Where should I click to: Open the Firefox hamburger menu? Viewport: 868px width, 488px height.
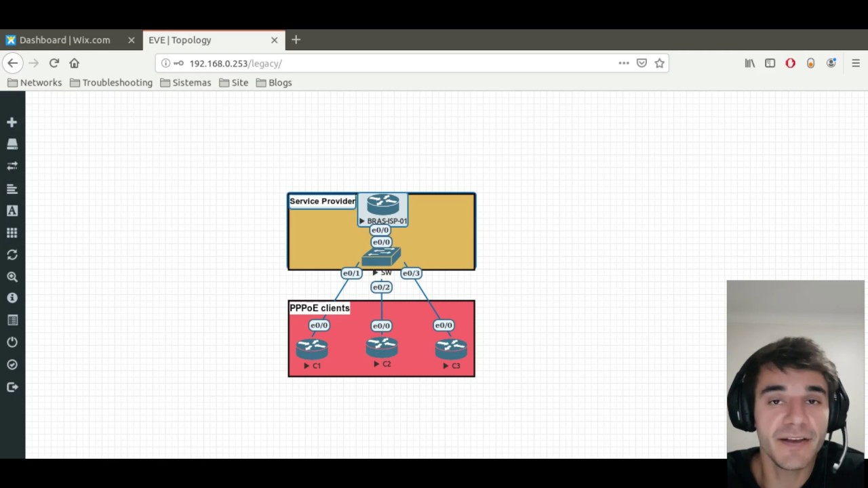(856, 63)
